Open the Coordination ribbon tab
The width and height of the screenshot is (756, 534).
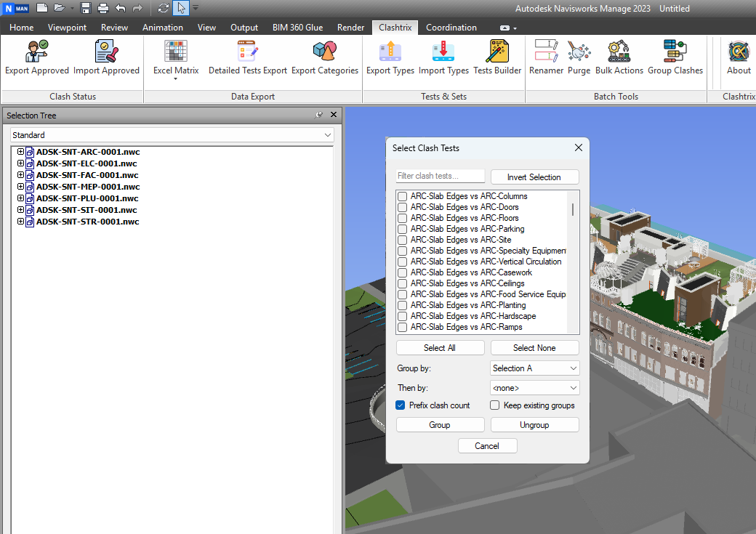pos(451,28)
